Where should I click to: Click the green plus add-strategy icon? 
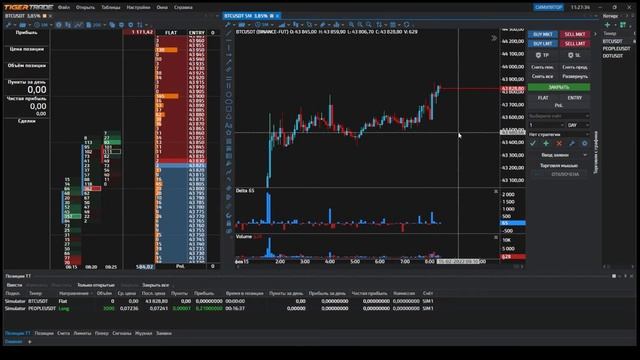(x=546, y=143)
